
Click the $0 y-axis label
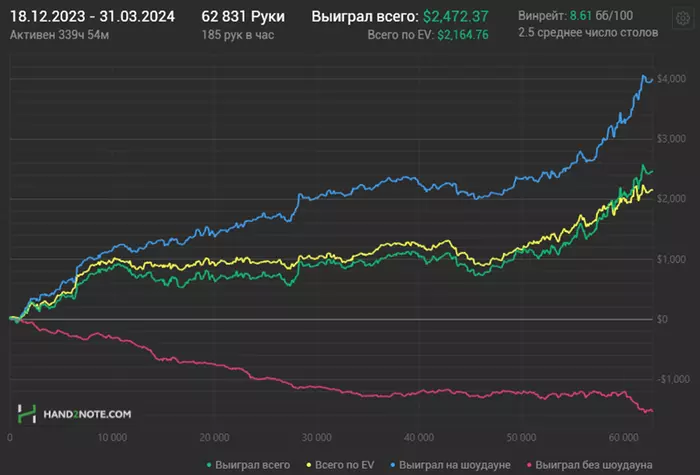click(662, 319)
